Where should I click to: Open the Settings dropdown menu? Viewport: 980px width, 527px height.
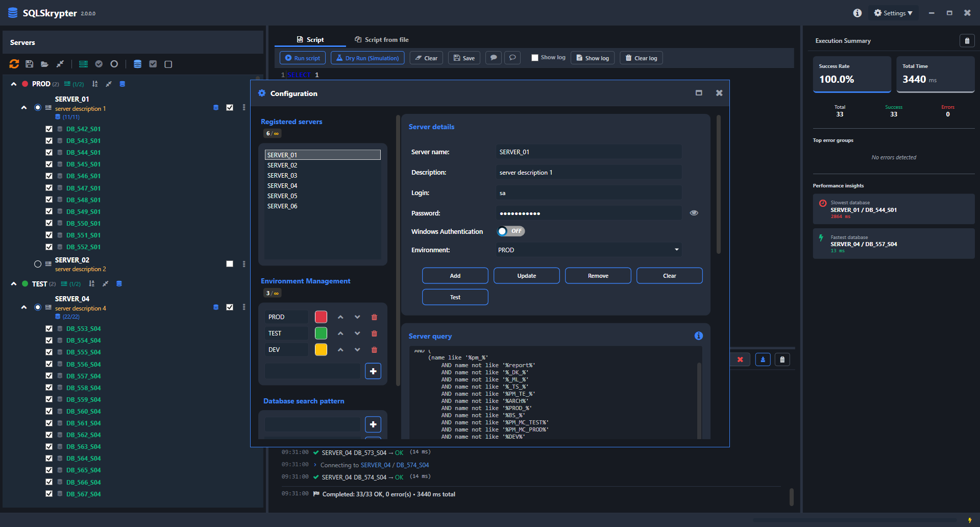coord(893,13)
